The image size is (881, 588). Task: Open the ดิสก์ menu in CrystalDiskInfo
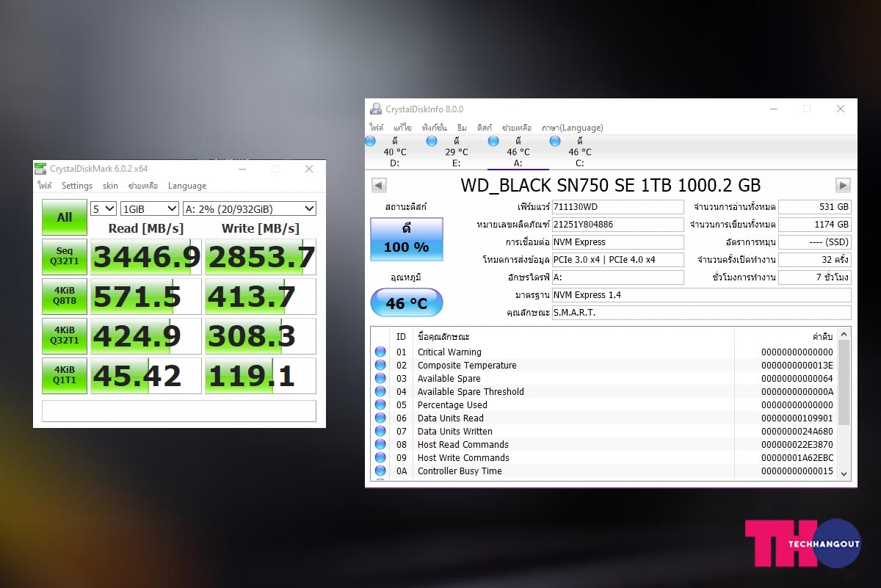(485, 128)
